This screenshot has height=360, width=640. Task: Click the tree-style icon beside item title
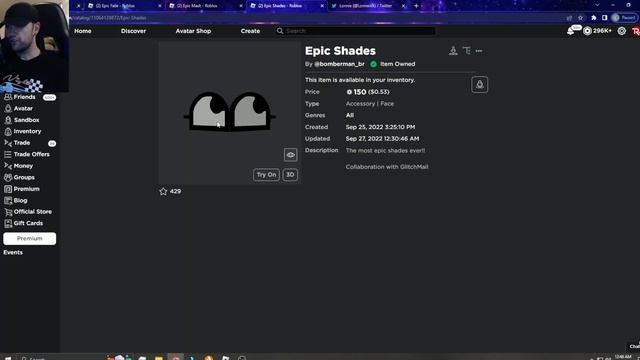[467, 51]
